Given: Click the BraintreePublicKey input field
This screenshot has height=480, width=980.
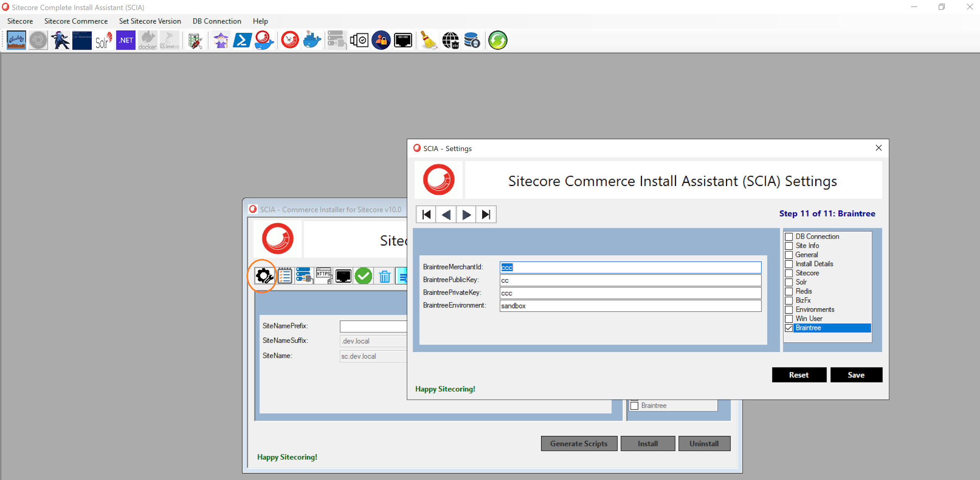Looking at the screenshot, I should coord(630,280).
